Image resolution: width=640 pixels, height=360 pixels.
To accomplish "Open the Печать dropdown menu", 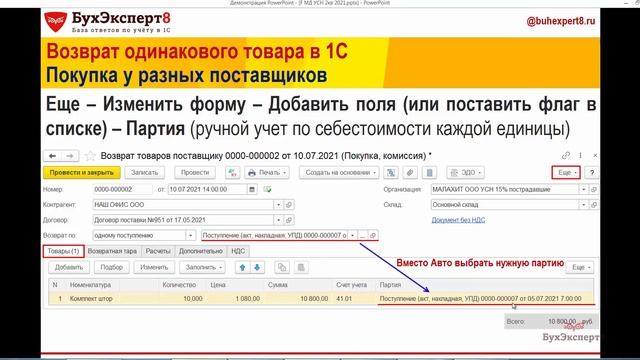I will [267, 173].
